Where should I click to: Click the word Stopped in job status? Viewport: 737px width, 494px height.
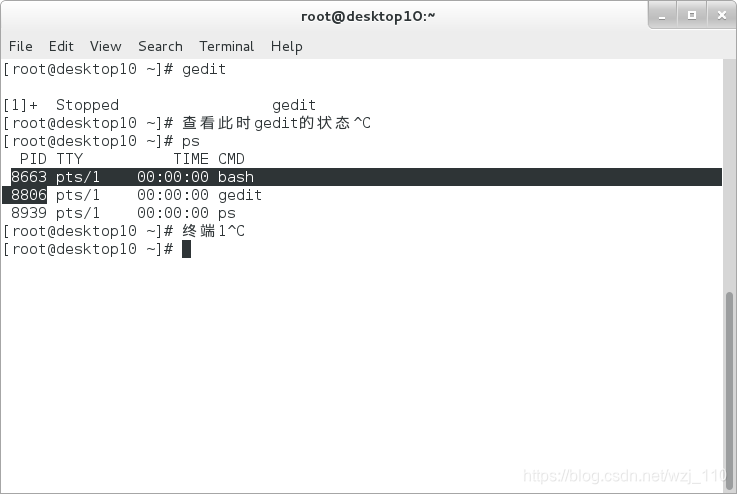click(x=87, y=105)
